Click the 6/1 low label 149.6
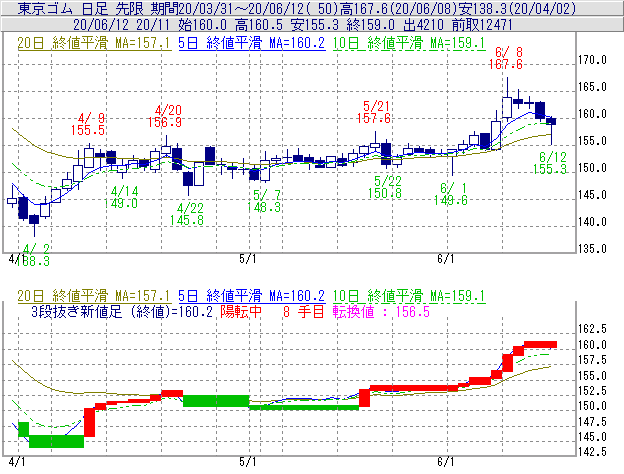The image size is (624, 474). click(451, 194)
